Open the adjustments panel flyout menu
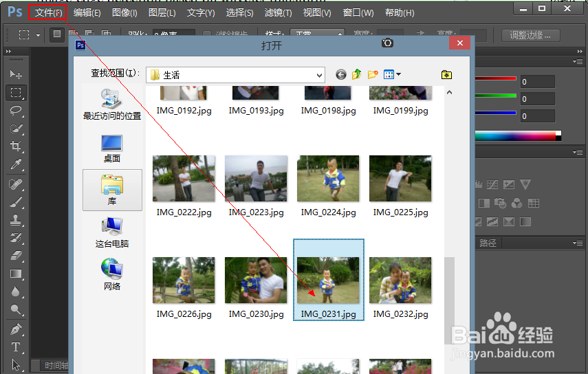The width and height of the screenshot is (588, 374). (578, 152)
